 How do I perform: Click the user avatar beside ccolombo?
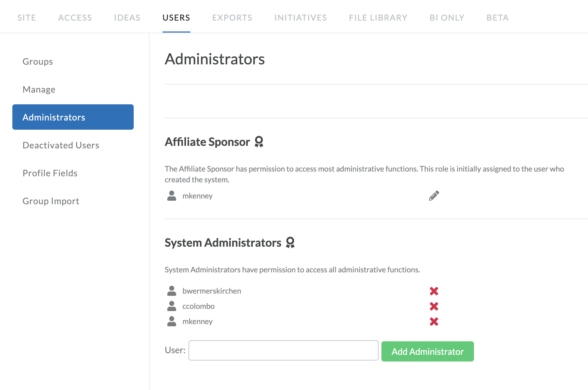pos(172,306)
